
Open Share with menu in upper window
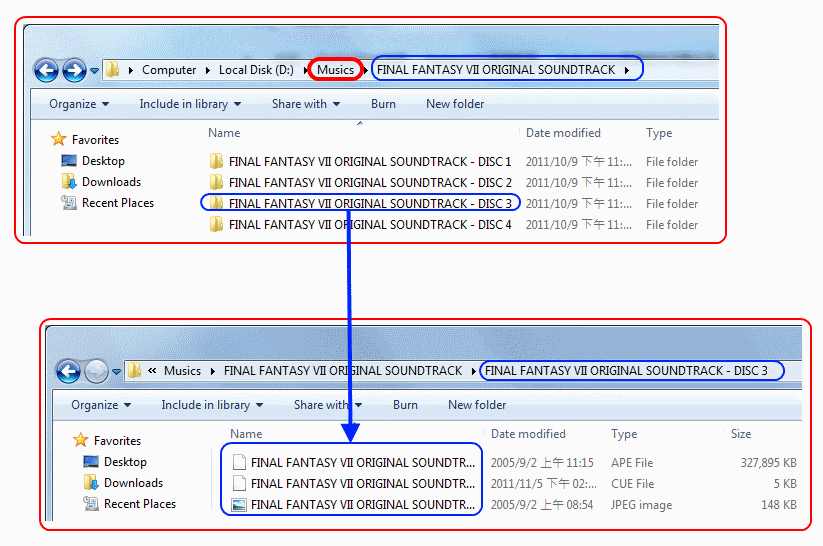(x=305, y=104)
